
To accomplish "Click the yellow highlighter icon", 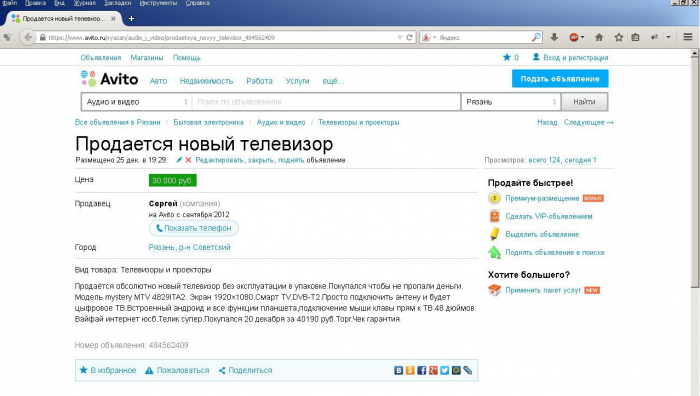I will point(494,234).
